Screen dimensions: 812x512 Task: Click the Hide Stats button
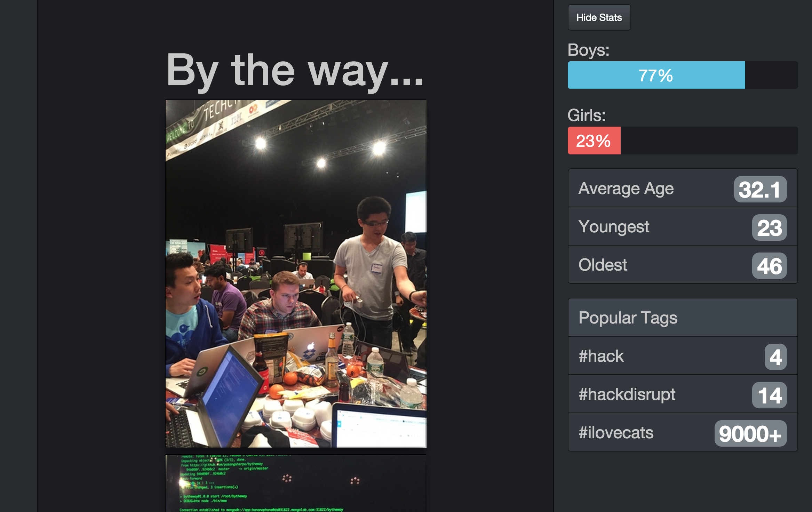point(599,17)
